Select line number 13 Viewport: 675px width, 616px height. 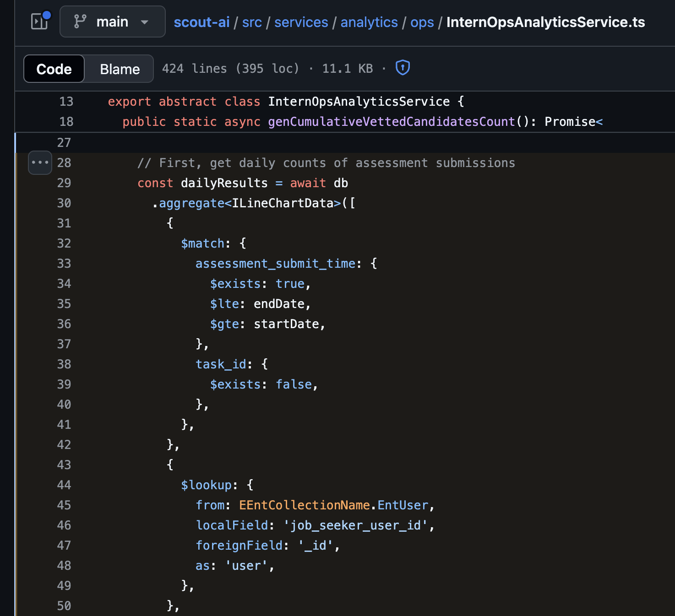pyautogui.click(x=66, y=102)
